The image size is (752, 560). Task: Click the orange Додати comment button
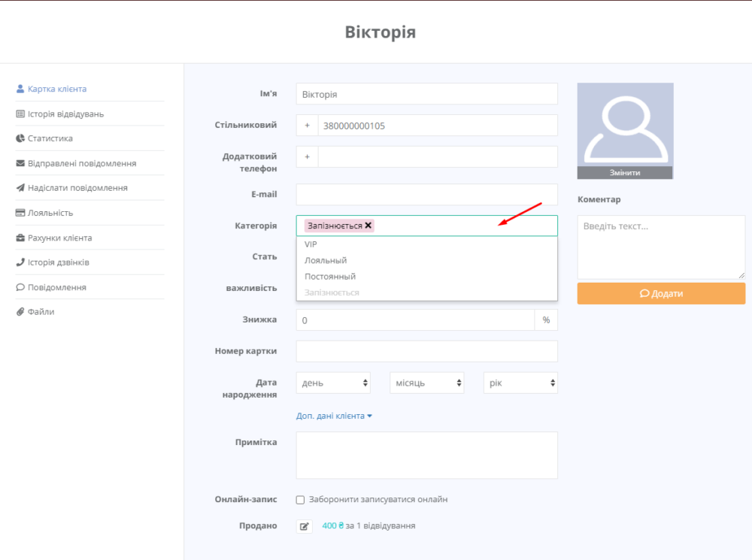coord(661,293)
